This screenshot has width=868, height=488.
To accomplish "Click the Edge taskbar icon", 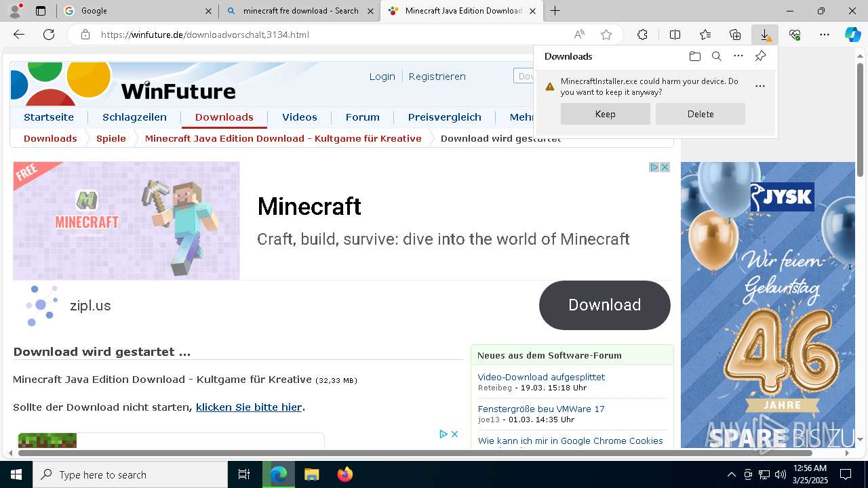I will click(x=279, y=474).
